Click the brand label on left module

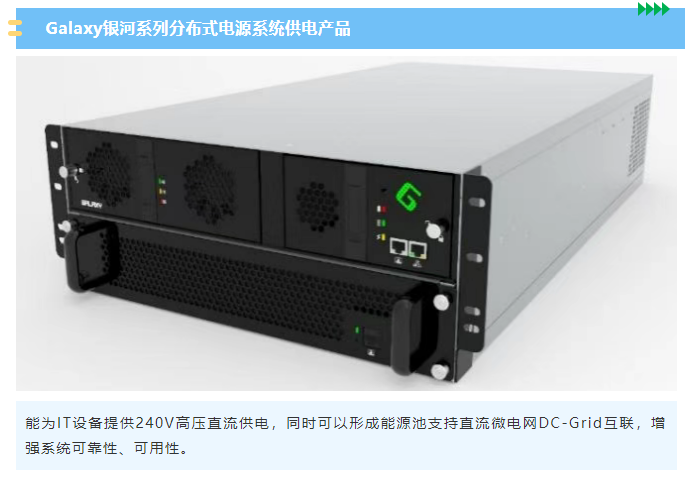(92, 204)
